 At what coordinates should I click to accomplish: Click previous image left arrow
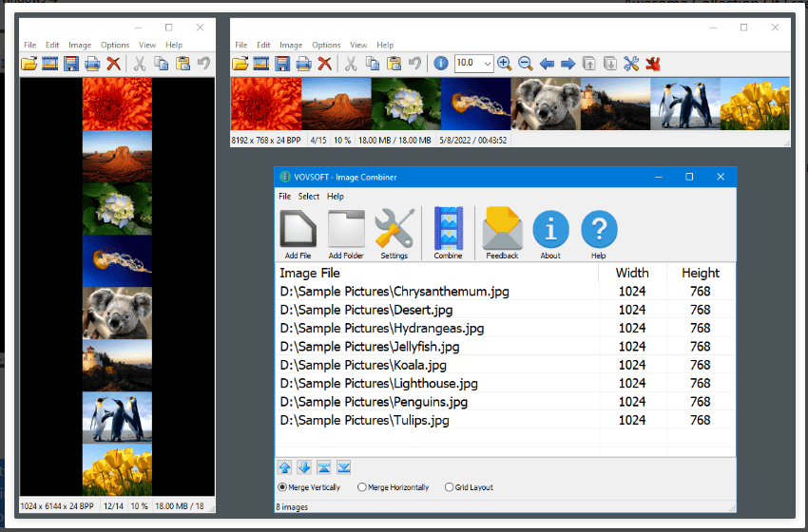(547, 64)
